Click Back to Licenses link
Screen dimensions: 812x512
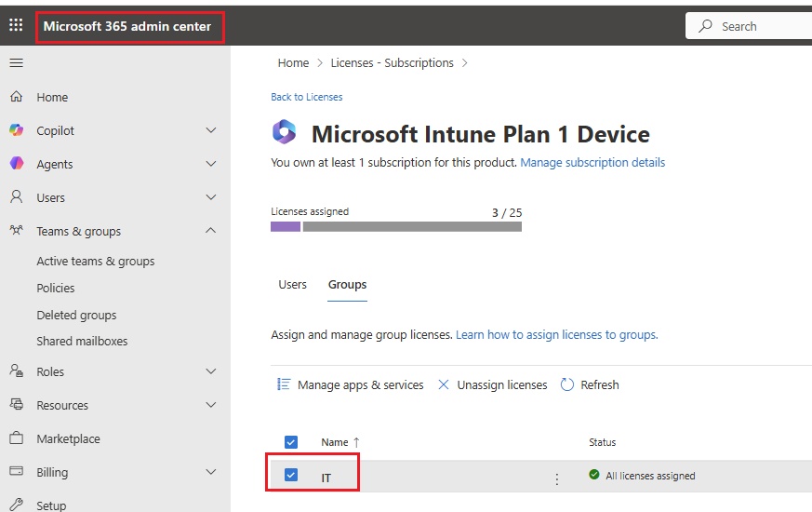tap(306, 97)
